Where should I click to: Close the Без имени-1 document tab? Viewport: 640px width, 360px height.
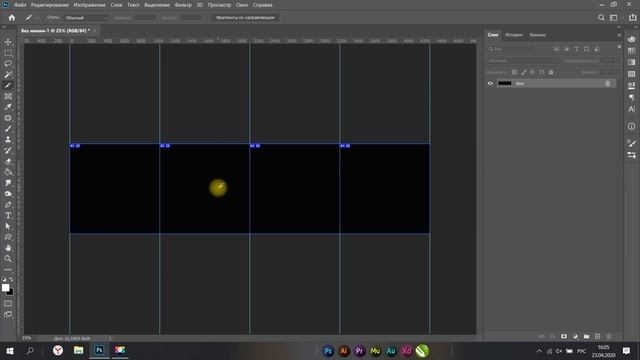click(95, 31)
